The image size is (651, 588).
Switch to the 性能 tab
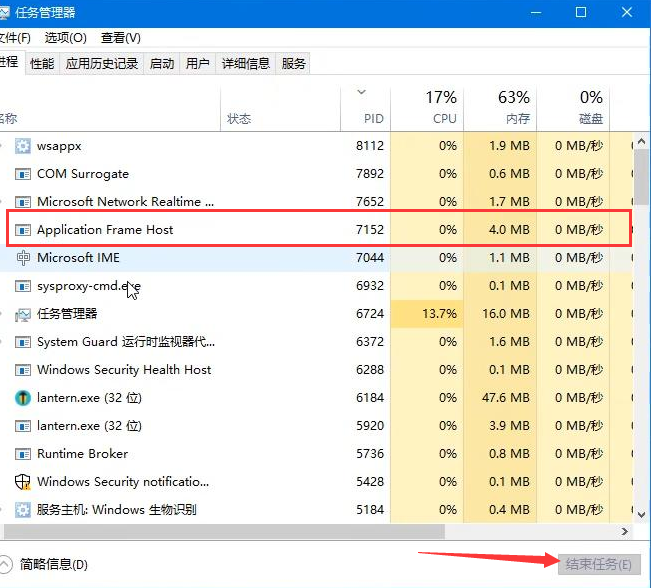coord(42,64)
